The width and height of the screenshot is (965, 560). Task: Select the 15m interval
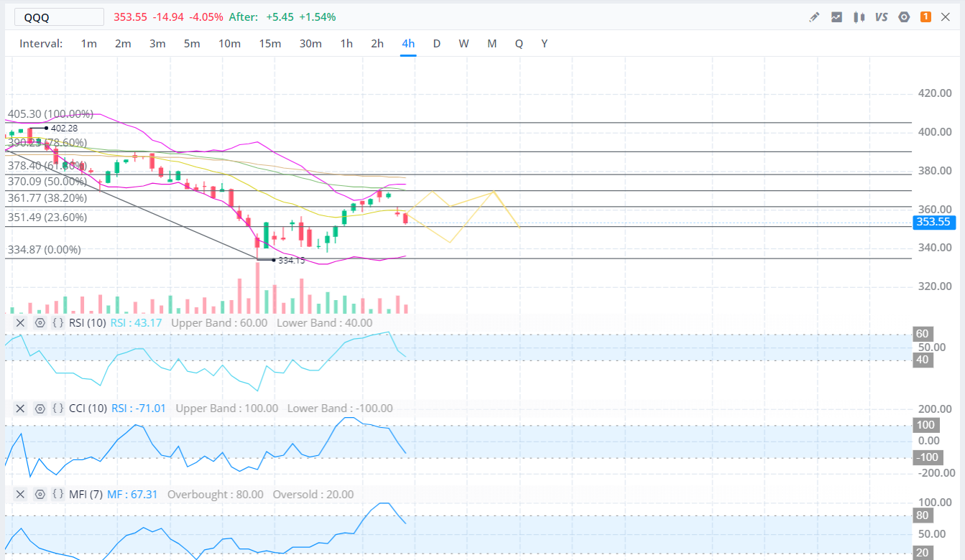(270, 44)
